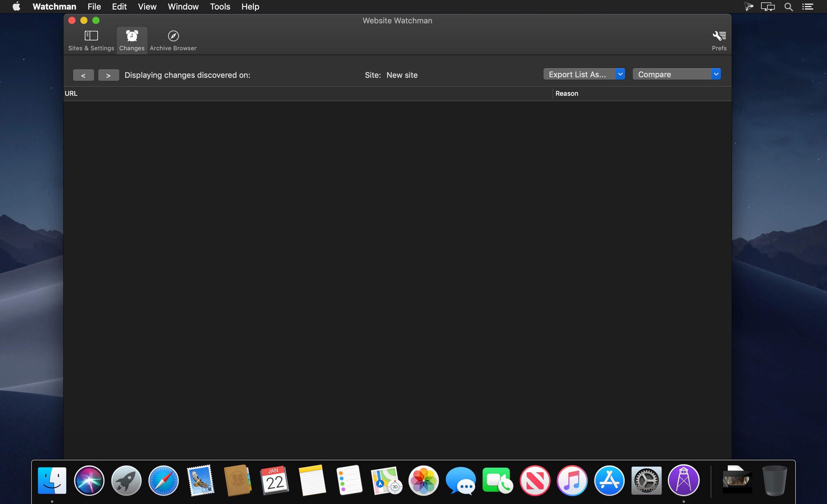Viewport: 827px width, 504px height.
Task: Click the Compare dropdown's blue arrow
Action: click(716, 74)
